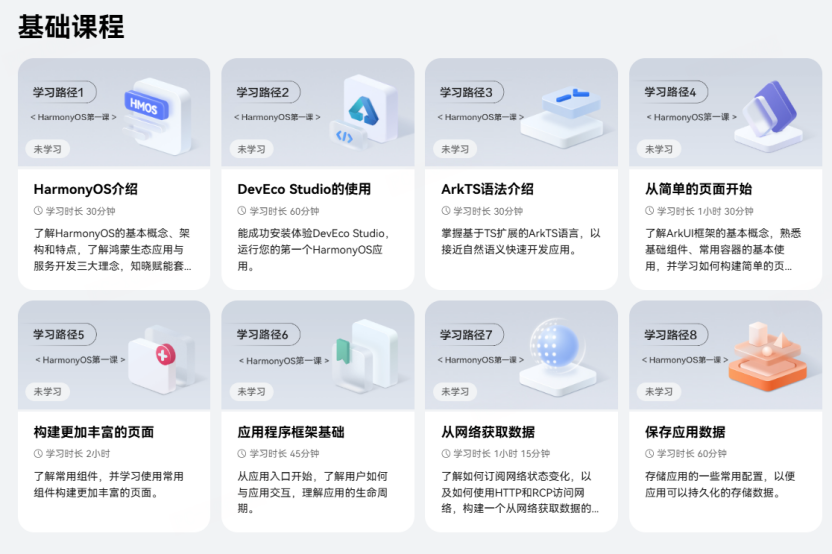Click 学习时长 2小时 duration text
Viewport: 832px width, 554px height.
[78, 453]
